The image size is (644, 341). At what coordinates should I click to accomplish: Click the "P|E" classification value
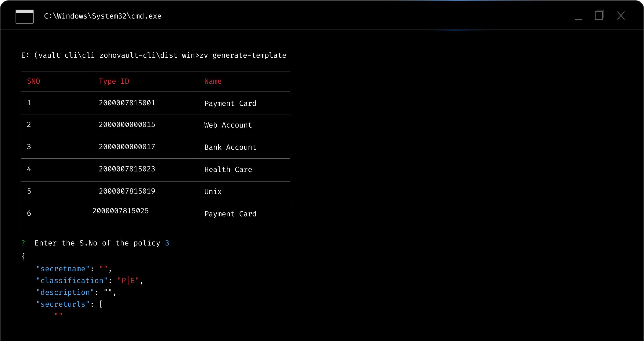pos(128,281)
